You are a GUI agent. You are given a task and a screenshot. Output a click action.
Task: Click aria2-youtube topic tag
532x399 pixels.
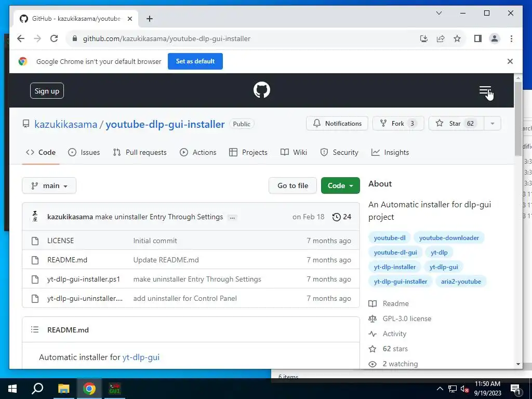click(461, 282)
